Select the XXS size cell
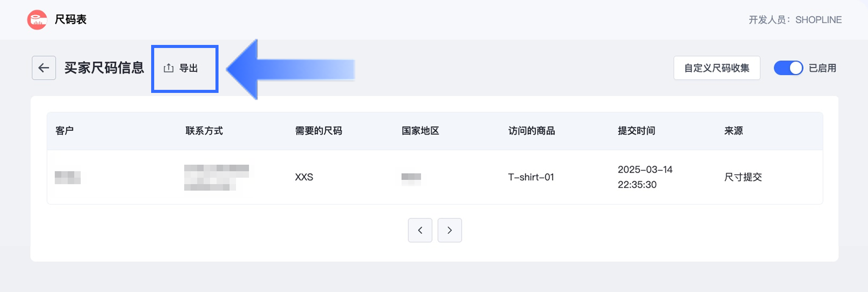 pos(304,177)
